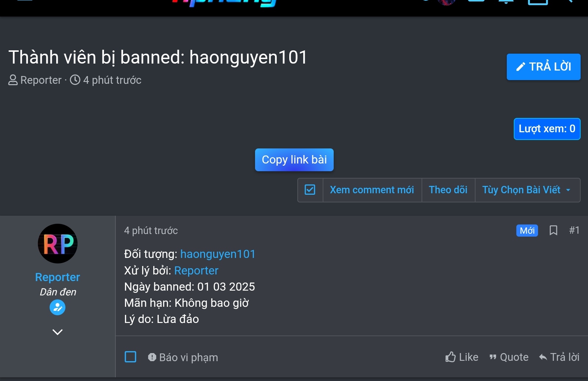
Task: Open the Xem comment mới tab
Action: tap(372, 190)
